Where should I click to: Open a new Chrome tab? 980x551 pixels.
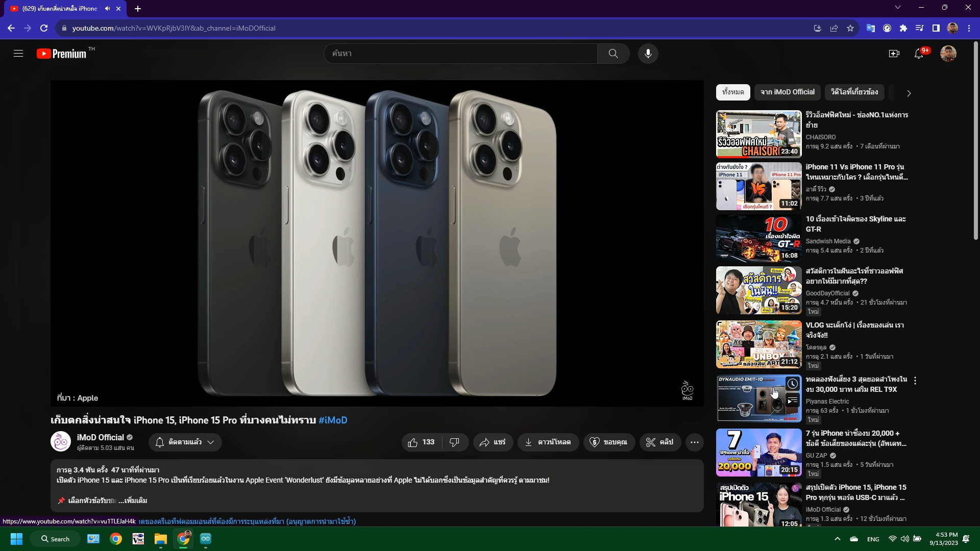[x=137, y=9]
